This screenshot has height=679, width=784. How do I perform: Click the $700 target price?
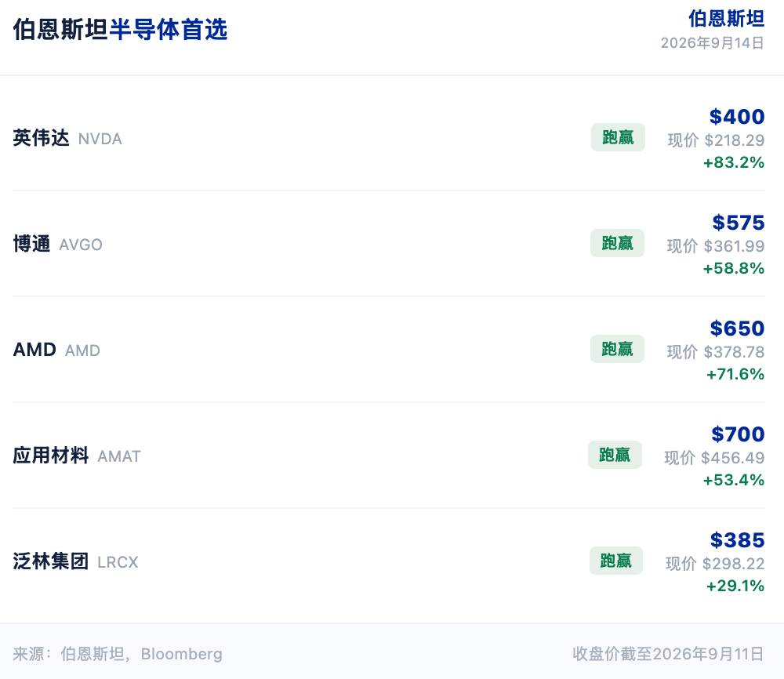[738, 434]
